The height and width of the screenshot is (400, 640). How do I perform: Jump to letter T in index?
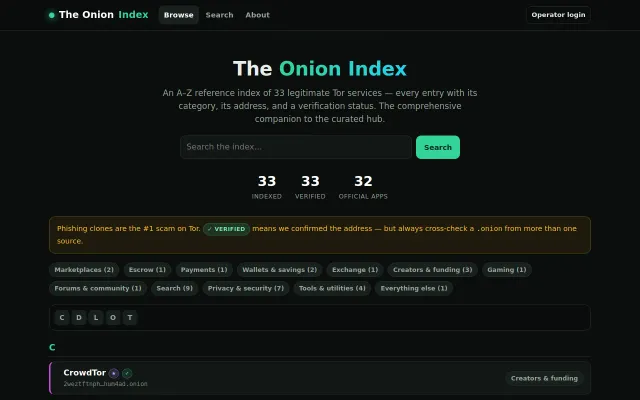[x=130, y=318]
